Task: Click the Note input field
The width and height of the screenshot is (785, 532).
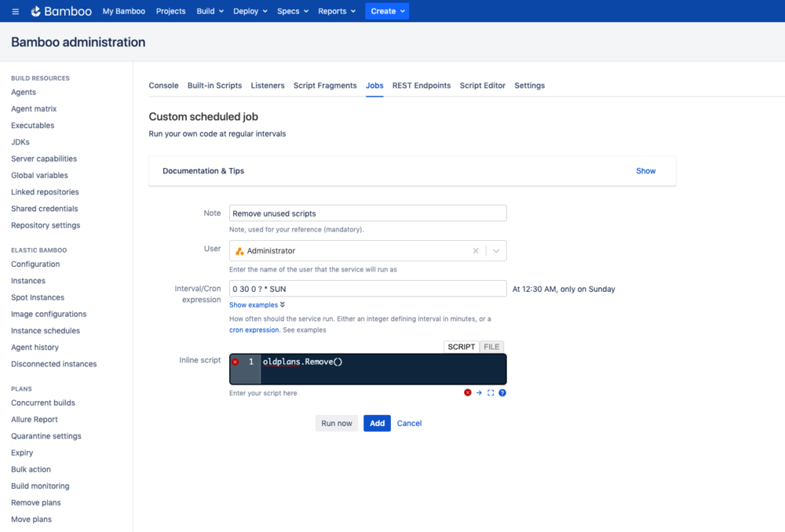Action: coord(368,213)
